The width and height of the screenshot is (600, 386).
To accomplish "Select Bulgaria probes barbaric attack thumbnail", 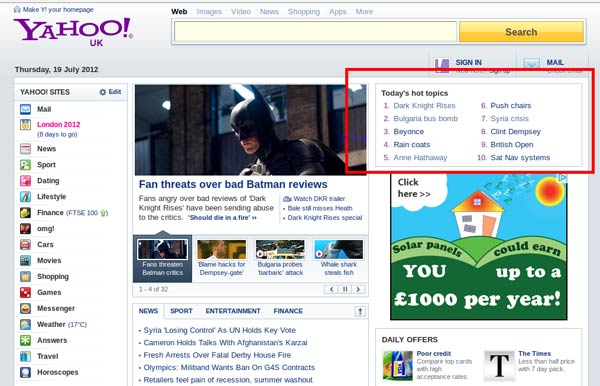I will pyautogui.click(x=280, y=258).
